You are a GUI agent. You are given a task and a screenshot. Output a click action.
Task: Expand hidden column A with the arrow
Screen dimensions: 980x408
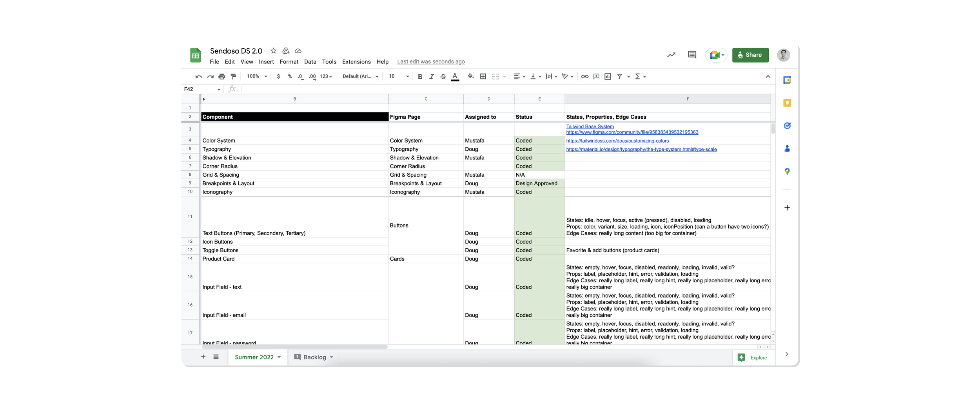coord(204,99)
